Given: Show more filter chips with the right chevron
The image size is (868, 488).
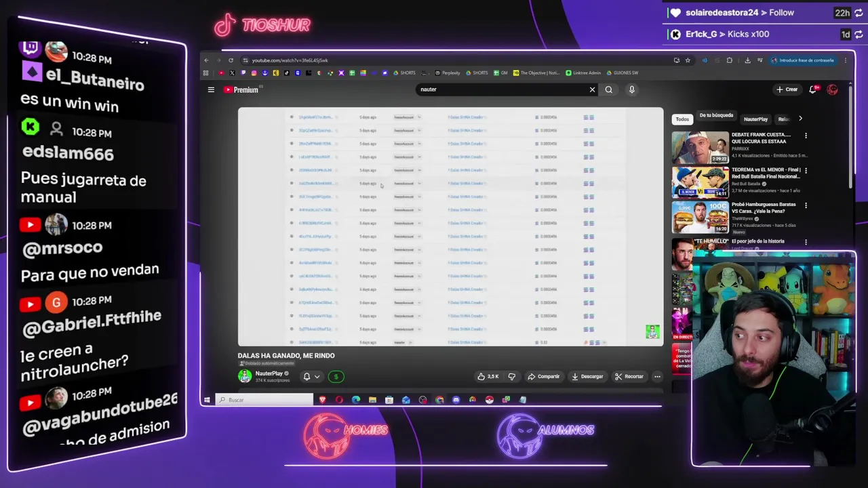Looking at the screenshot, I should pyautogui.click(x=800, y=119).
